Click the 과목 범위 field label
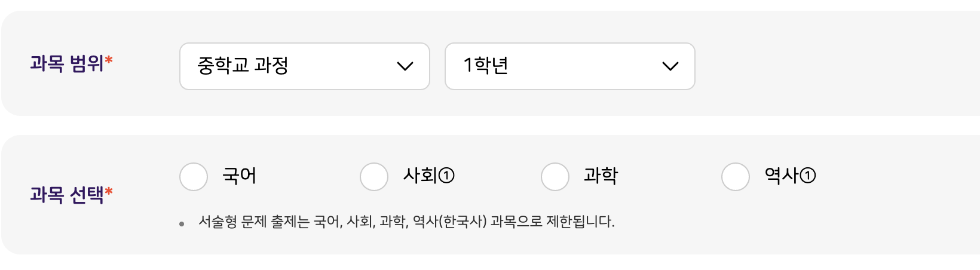 point(67,63)
